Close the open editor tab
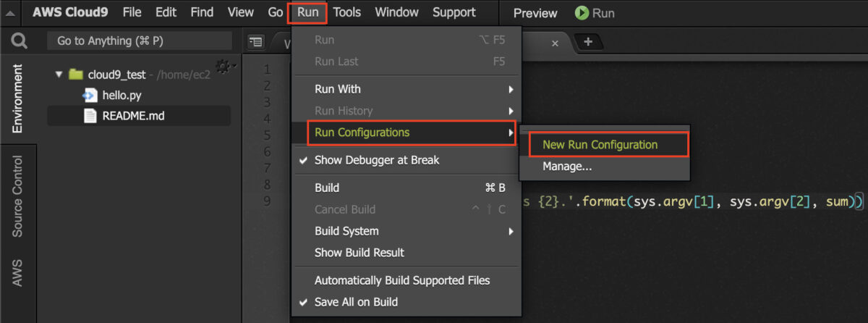 [555, 43]
